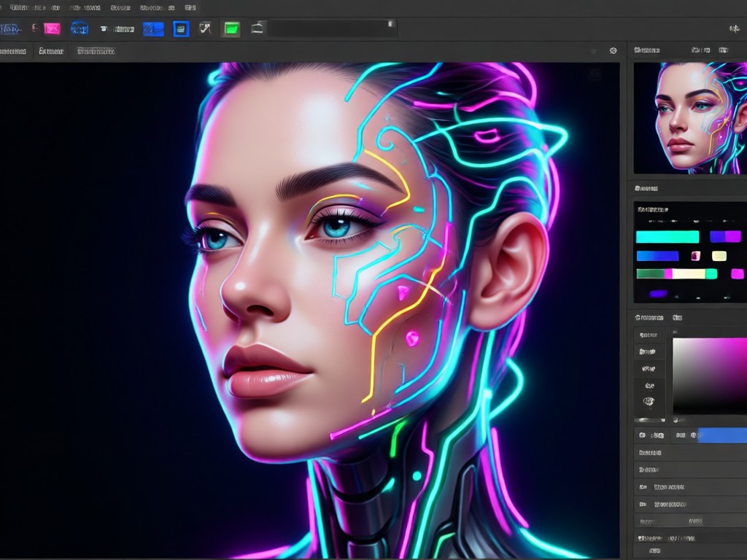
Task: Pick the bright magenta square swatch
Action: point(737,273)
